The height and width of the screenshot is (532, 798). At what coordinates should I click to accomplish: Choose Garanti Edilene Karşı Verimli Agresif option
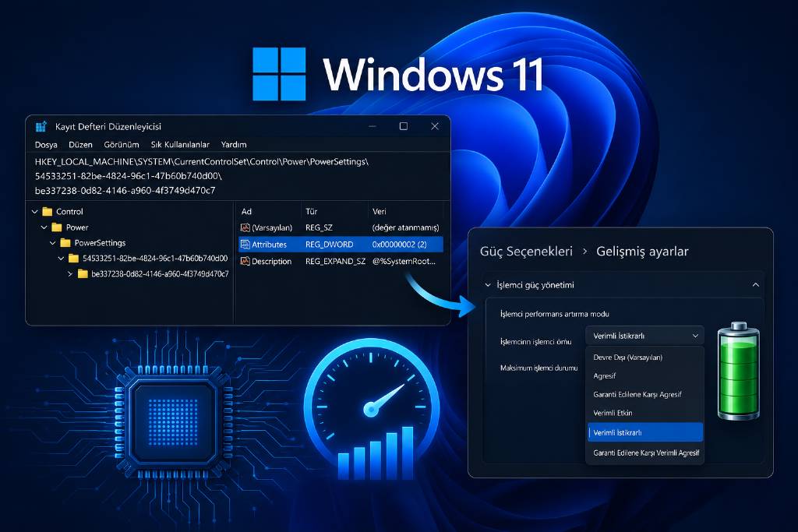click(644, 453)
